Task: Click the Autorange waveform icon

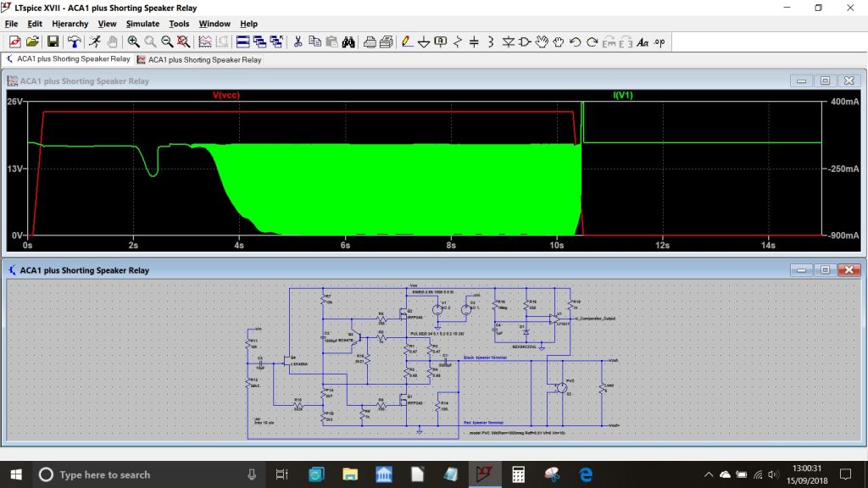Action: tap(205, 42)
